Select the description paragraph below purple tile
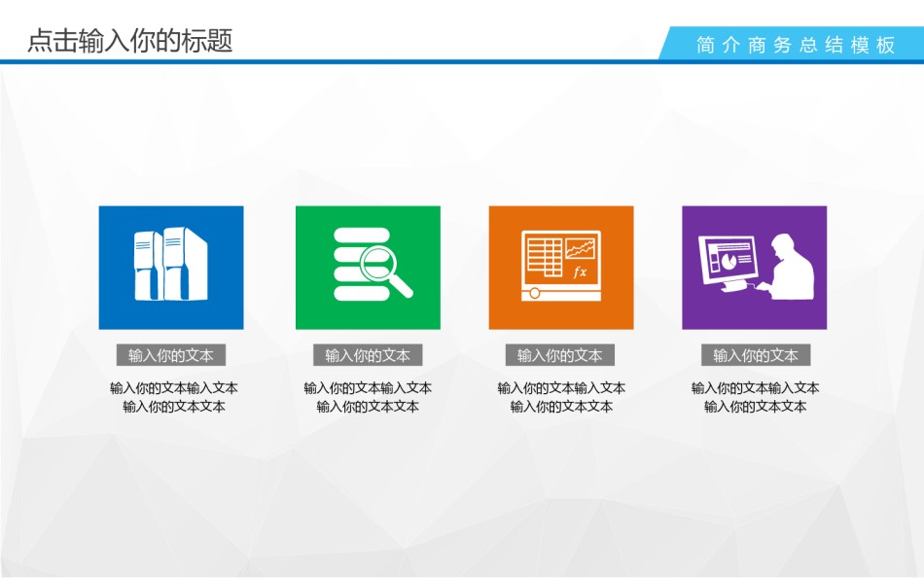Viewport: 924px width, 578px height. [756, 397]
